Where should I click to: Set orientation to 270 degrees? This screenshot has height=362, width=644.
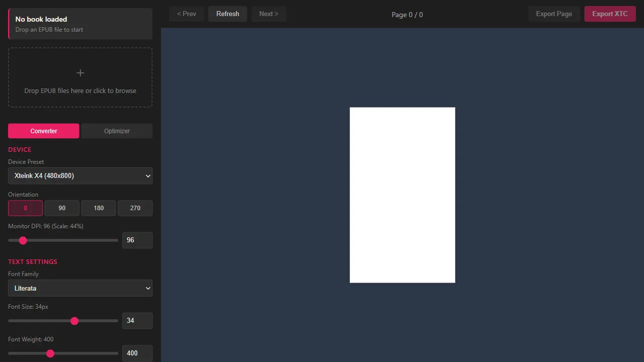(135, 208)
